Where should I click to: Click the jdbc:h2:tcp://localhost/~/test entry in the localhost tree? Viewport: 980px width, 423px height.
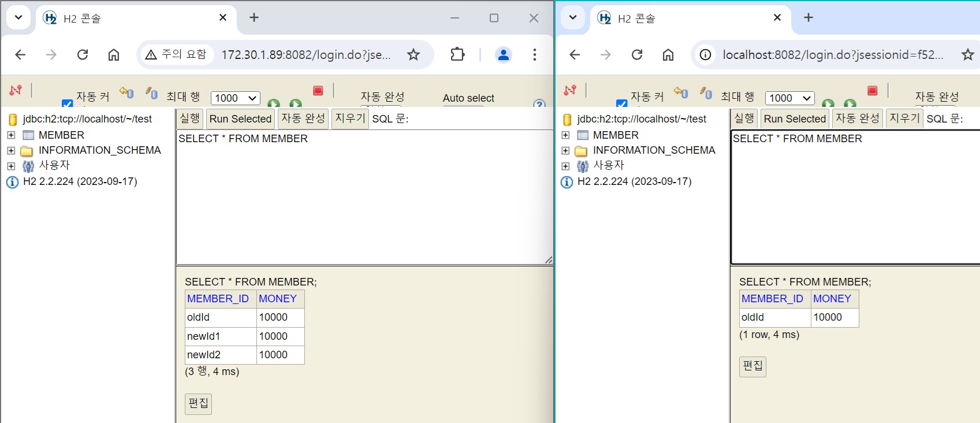coord(642,119)
